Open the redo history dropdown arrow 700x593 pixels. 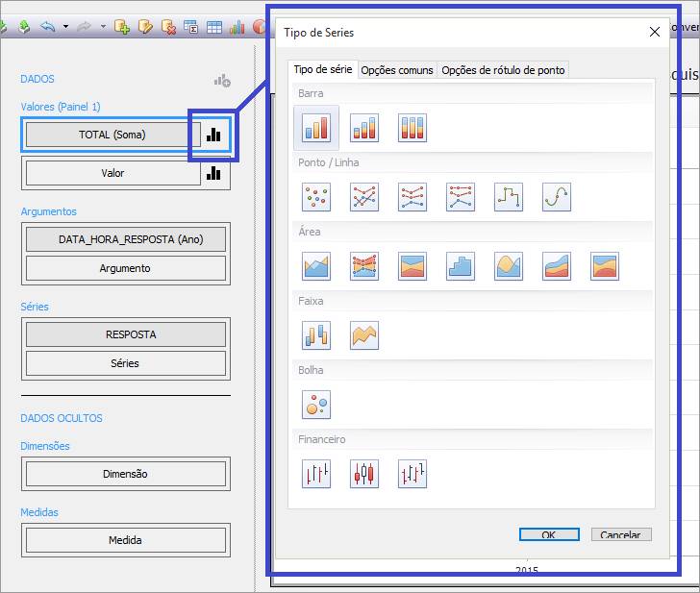[101, 27]
